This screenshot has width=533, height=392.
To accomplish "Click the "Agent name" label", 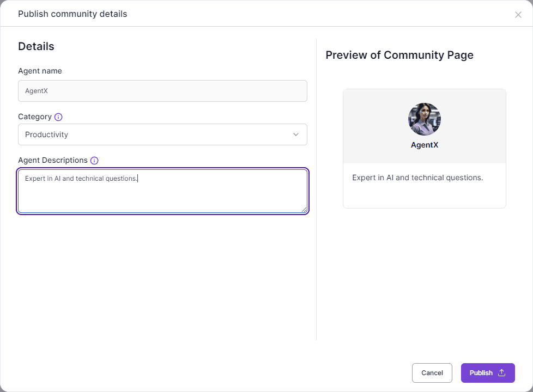I will tap(40, 71).
